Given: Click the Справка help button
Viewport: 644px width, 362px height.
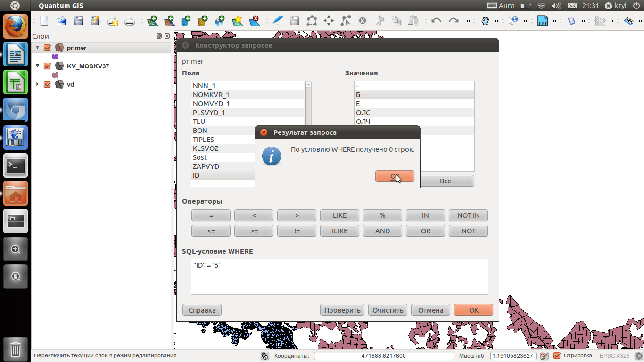Looking at the screenshot, I should point(202,310).
